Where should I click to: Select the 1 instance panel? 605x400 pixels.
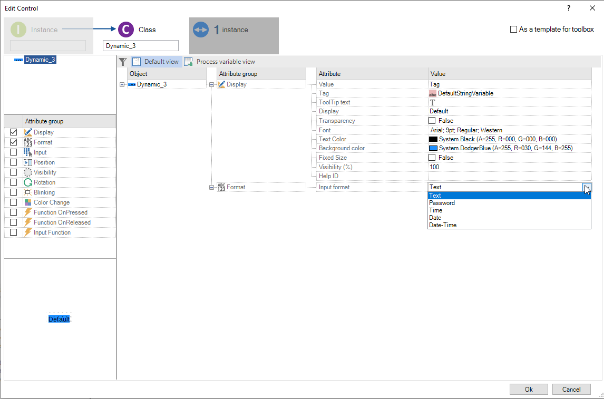(234, 35)
